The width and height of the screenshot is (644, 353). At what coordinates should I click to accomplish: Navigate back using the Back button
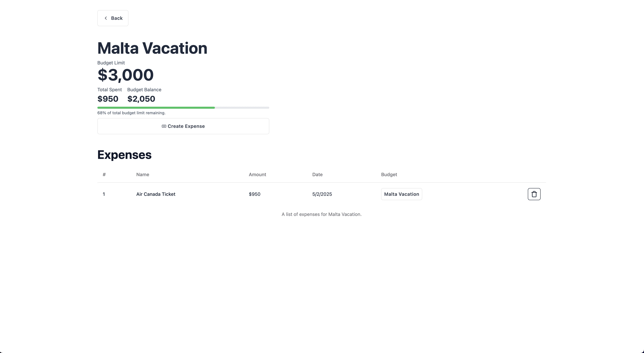(x=113, y=18)
